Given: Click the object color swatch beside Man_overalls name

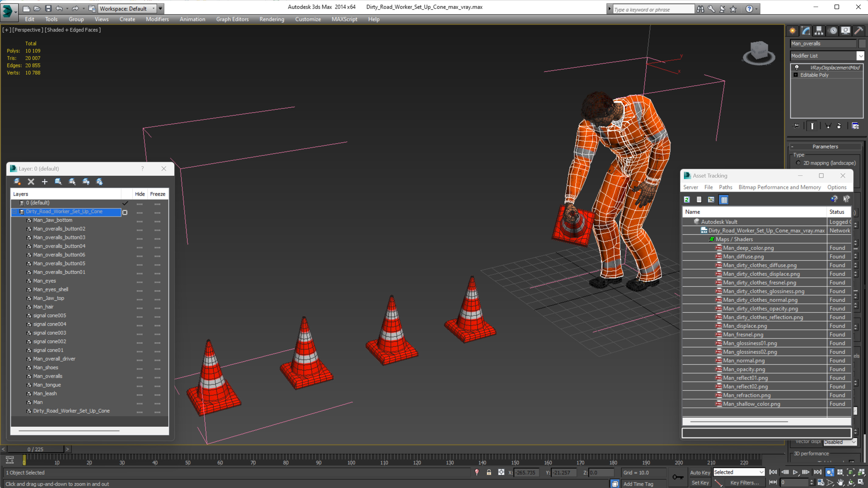Looking at the screenshot, I should click(x=862, y=43).
